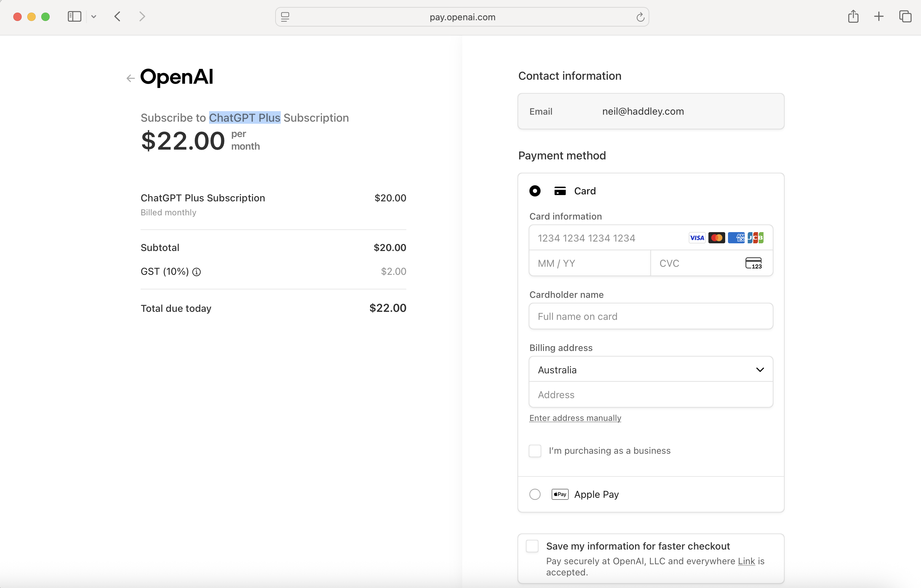Go back with the Safari back chevron
Screen dimensions: 921x588
click(117, 16)
